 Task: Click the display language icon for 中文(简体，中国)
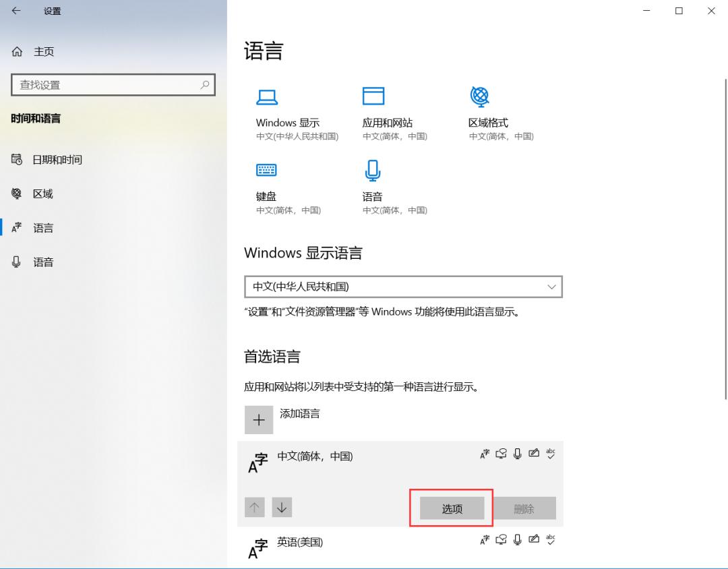[485, 454]
